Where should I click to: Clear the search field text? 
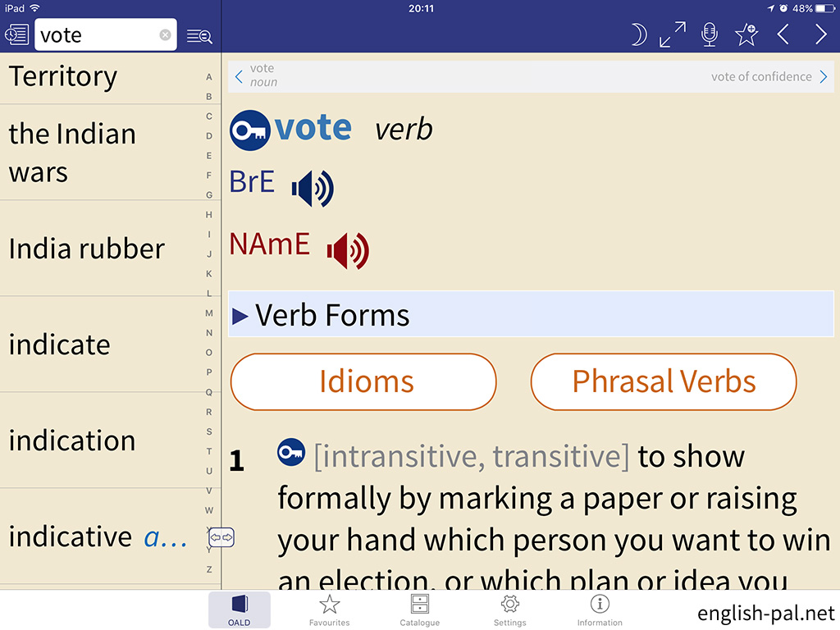click(166, 35)
